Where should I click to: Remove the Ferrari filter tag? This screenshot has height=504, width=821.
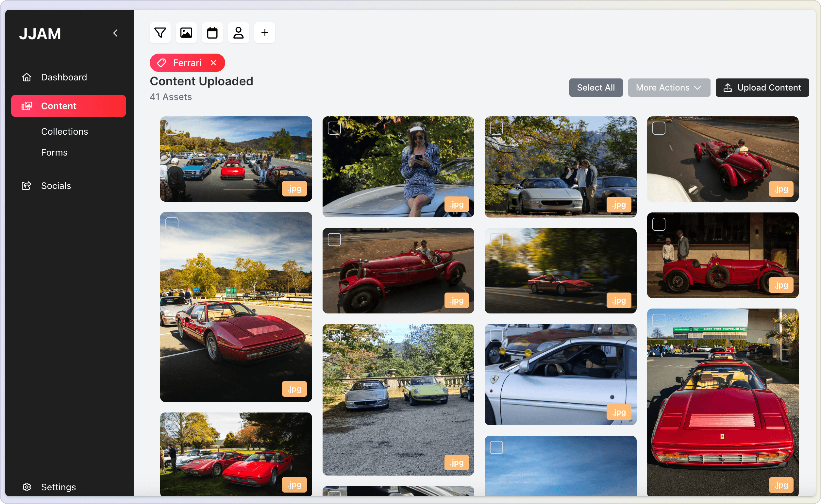(213, 63)
